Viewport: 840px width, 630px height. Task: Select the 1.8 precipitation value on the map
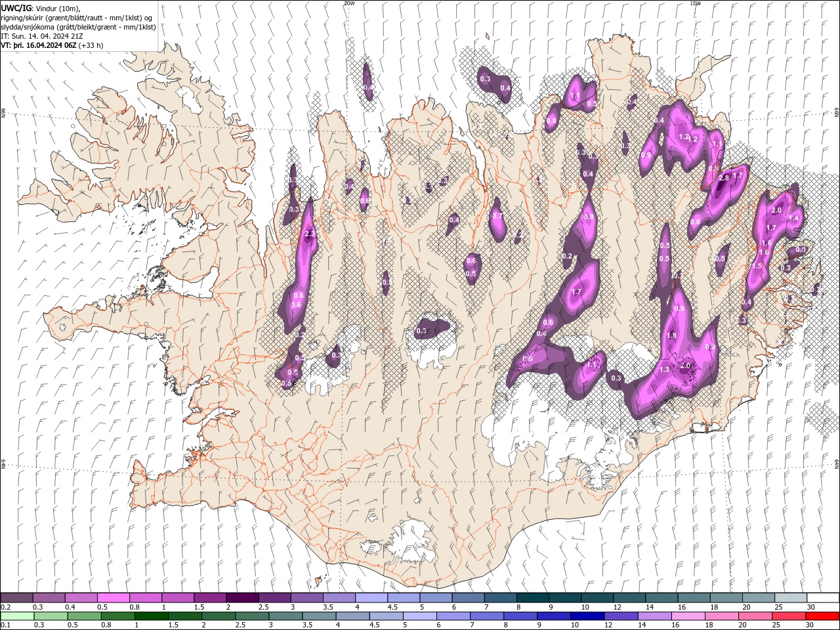tap(671, 335)
